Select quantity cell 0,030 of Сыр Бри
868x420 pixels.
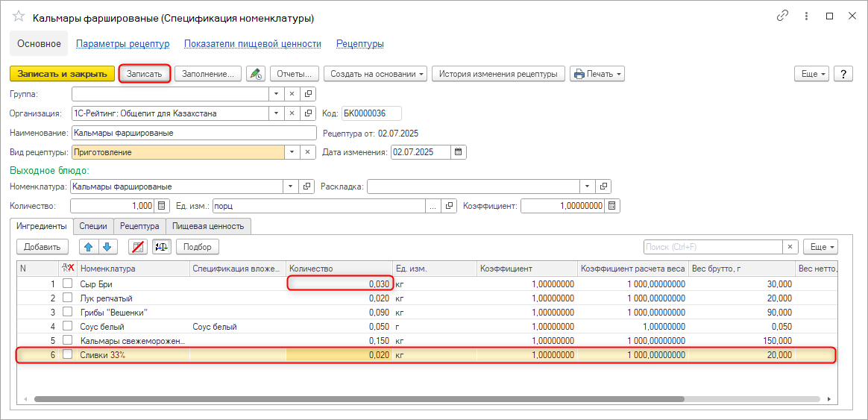pyautogui.click(x=339, y=283)
